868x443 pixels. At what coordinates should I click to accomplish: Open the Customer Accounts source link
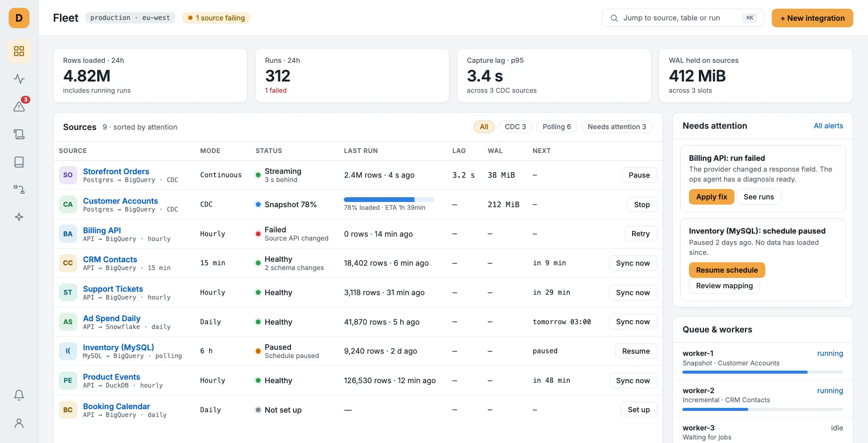120,201
